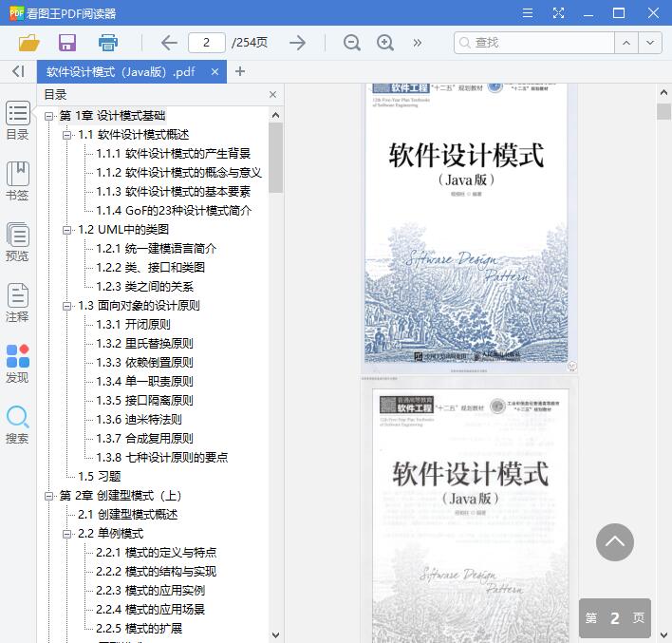The image size is (672, 643).
Task: Click the 第 2 页 page indicator
Action: (x=614, y=617)
